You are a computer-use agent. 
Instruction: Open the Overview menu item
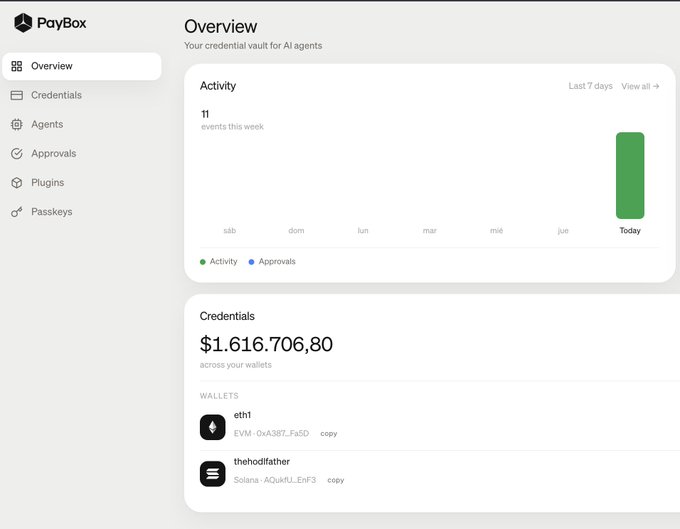click(82, 66)
